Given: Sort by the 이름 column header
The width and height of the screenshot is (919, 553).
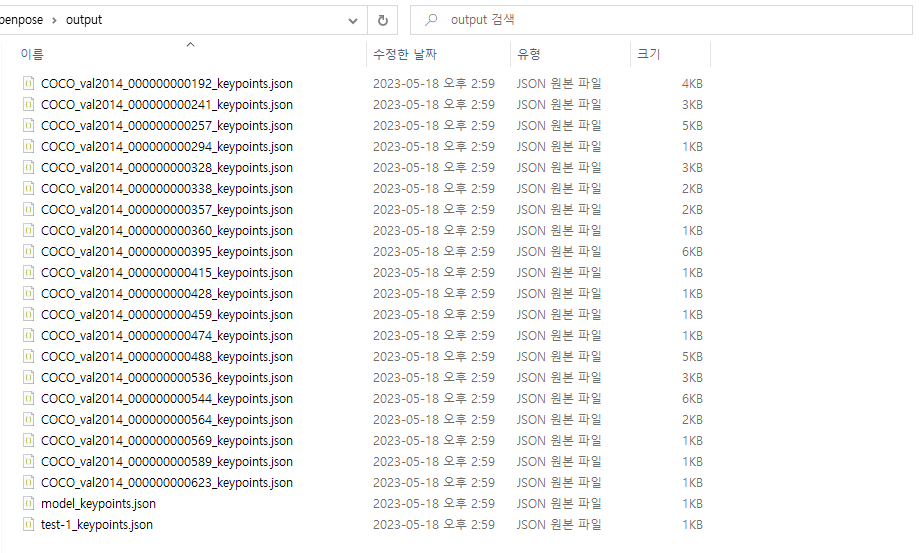Looking at the screenshot, I should point(32,54).
